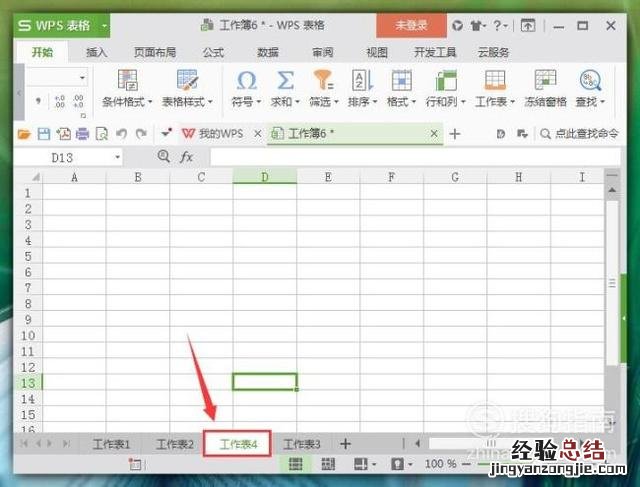Viewport: 640px width, 487px height.
Task: Click Freeze Panes (冻结窗格) icon
Action: [545, 80]
